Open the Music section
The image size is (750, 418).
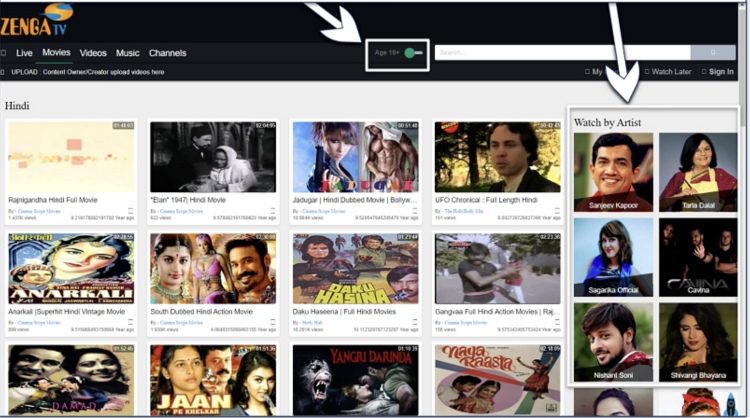tap(127, 53)
